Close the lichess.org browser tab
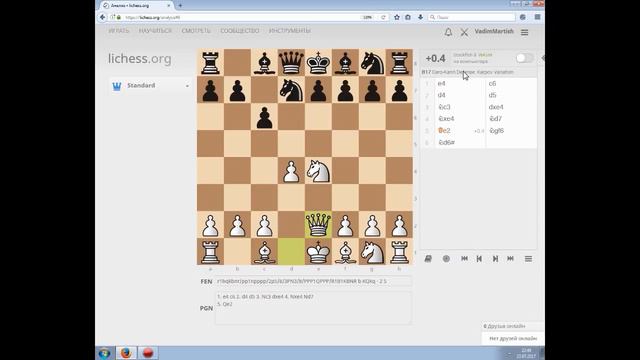This screenshot has width=640, height=360. (x=169, y=6)
